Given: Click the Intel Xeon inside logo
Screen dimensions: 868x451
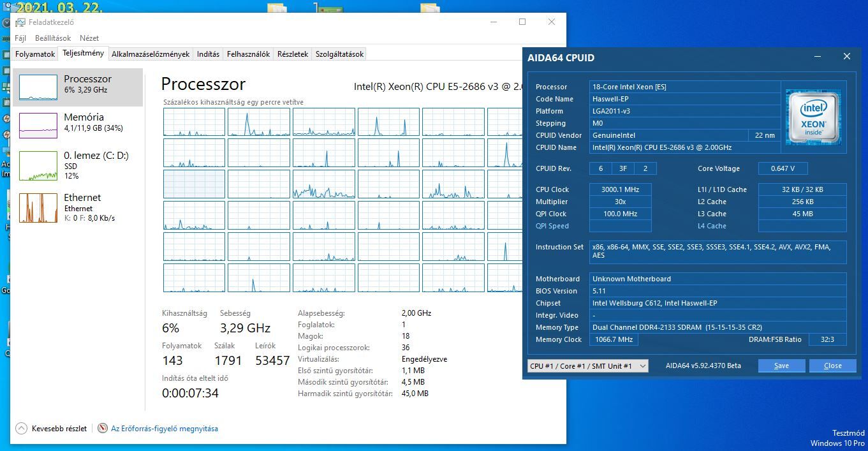Looking at the screenshot, I should coord(813,116).
